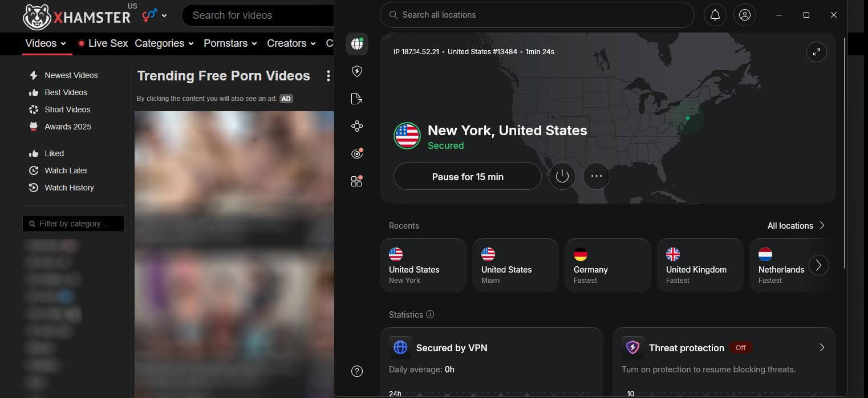Open the account profile icon

(x=745, y=15)
